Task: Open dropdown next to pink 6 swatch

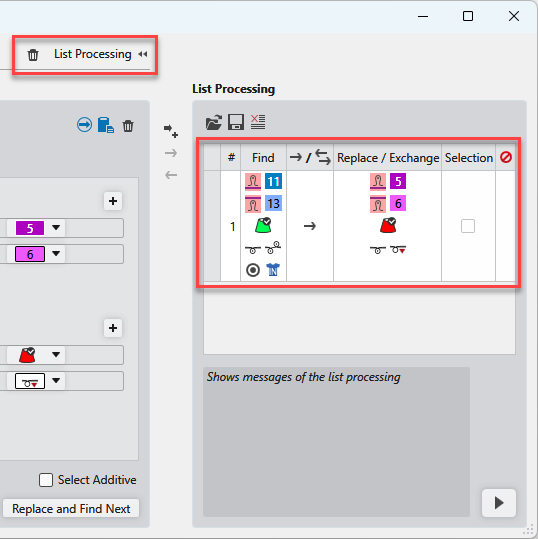Action: pyautogui.click(x=56, y=254)
